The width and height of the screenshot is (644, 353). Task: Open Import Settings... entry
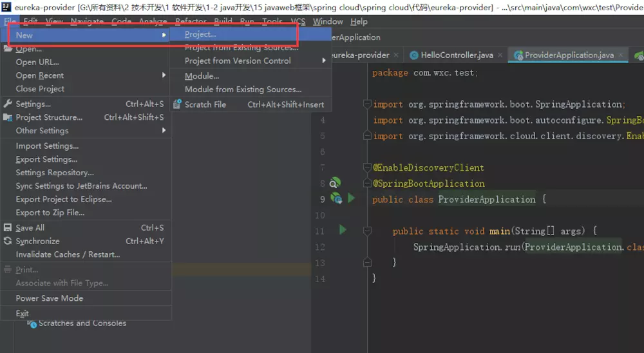tap(86, 146)
